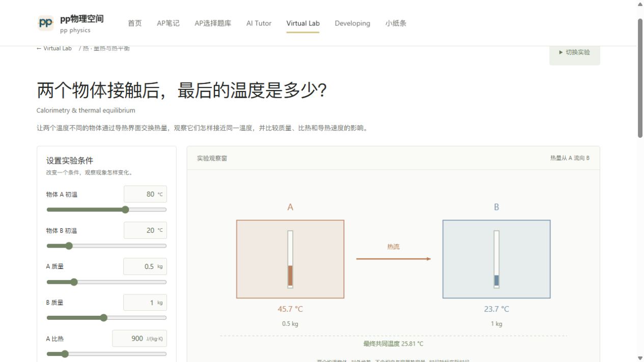The image size is (644, 362).
Task: Click the A 质量 slider handle
Action: 74,282
